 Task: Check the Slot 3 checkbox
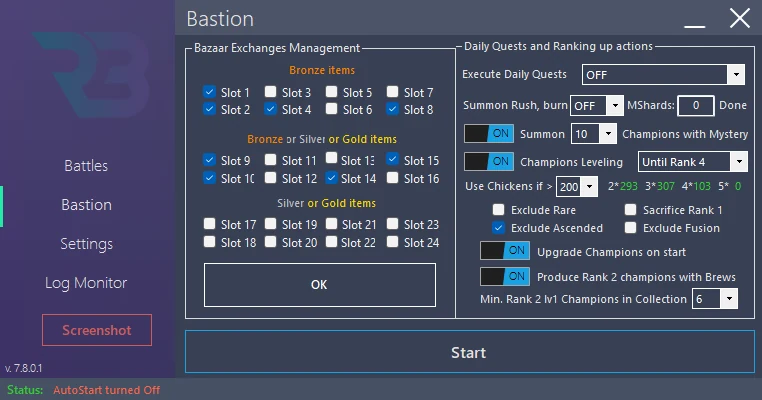[271, 91]
